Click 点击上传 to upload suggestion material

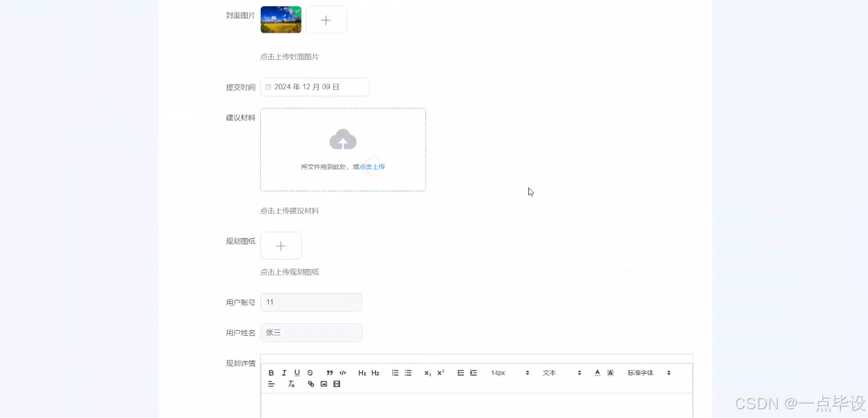tap(371, 166)
